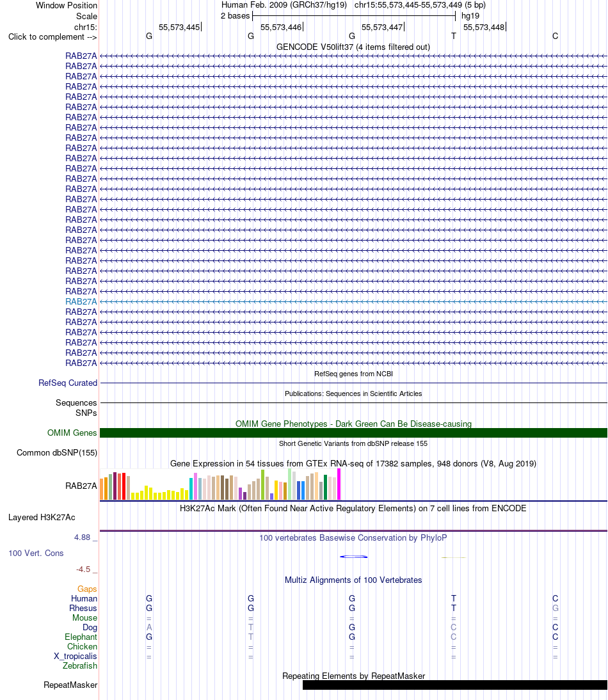Click the RAB27A label beside GTEx chart
The height and width of the screenshot is (700, 608).
tap(81, 486)
